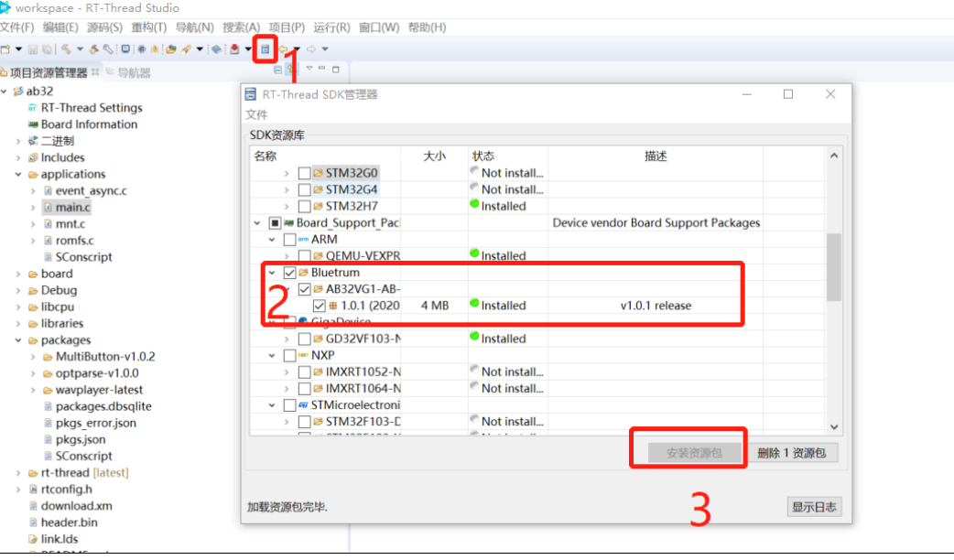954x560 pixels.
Task: Collapse the ARM vendor node
Action: click(272, 240)
